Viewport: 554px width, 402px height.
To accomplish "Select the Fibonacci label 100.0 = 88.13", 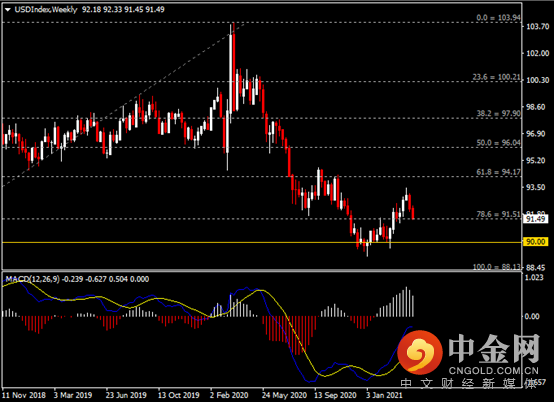I will 497,267.
